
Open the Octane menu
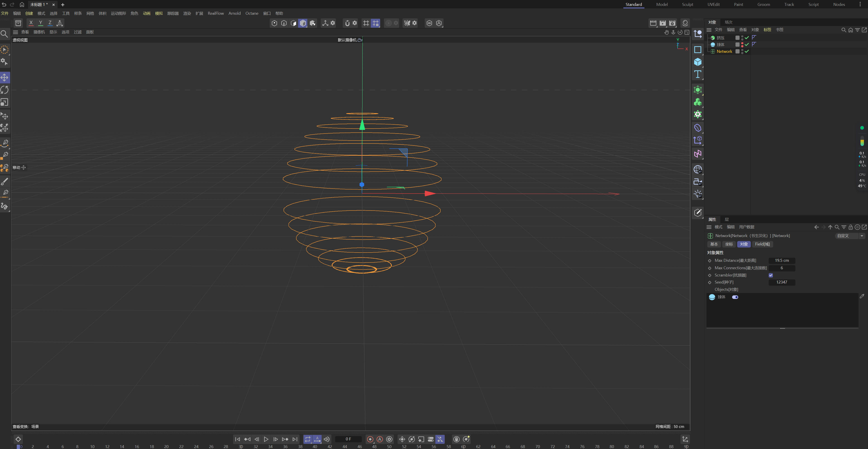pos(252,13)
